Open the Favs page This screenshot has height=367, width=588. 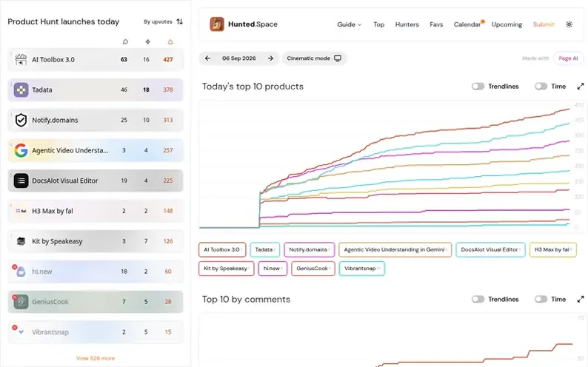click(x=436, y=24)
